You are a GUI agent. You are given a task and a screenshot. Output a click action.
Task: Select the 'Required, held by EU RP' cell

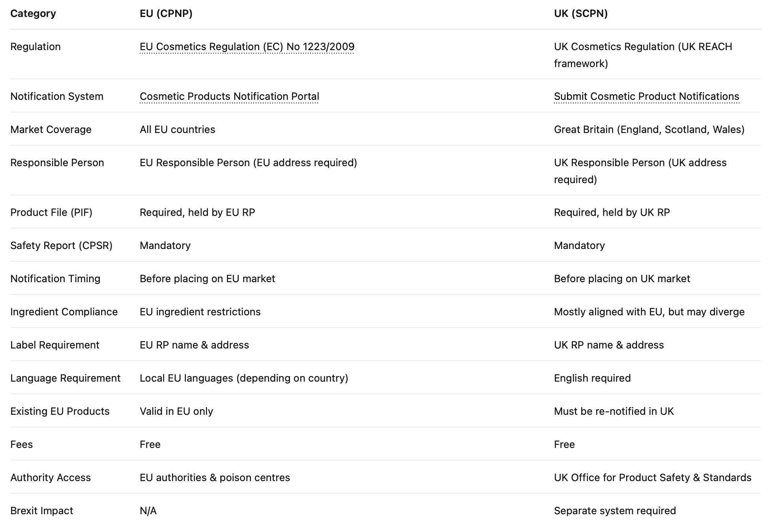pyautogui.click(x=197, y=212)
